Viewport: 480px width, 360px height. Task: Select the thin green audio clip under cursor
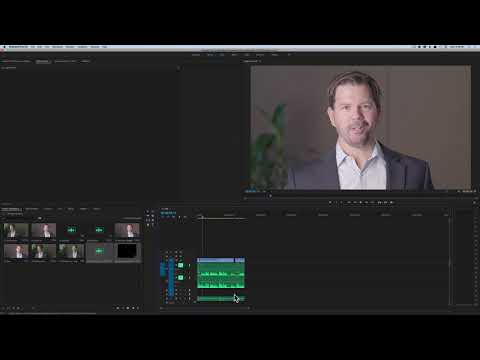click(x=221, y=299)
